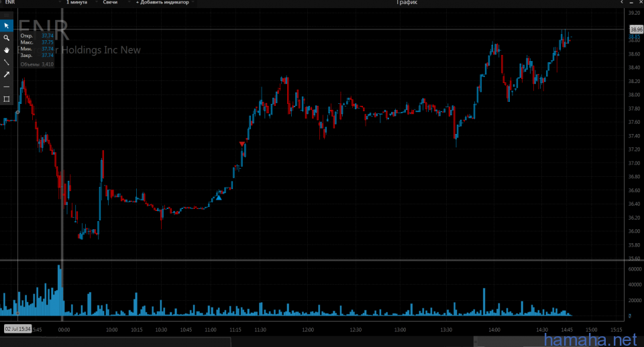Select the magnifier zoom tool

[7, 38]
